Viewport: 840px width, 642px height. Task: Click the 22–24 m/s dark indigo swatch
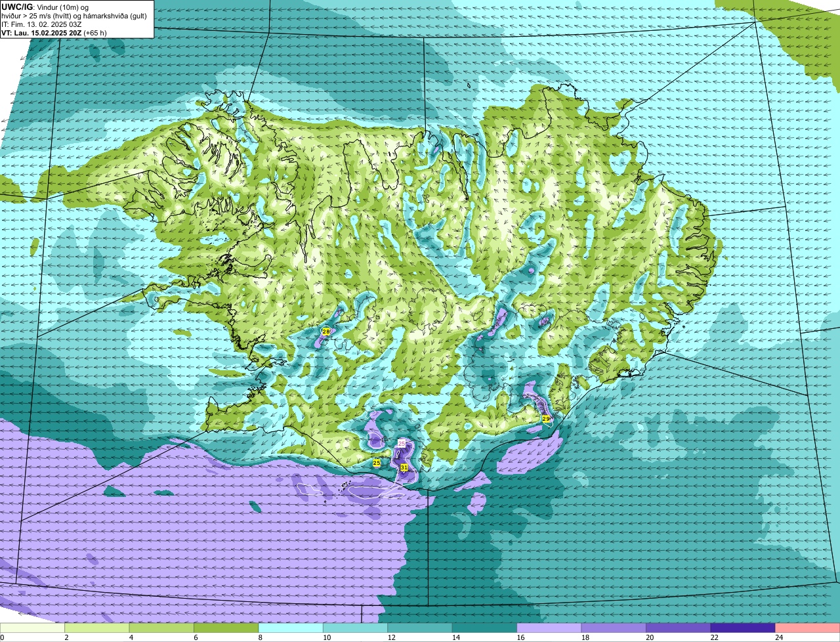(743, 628)
